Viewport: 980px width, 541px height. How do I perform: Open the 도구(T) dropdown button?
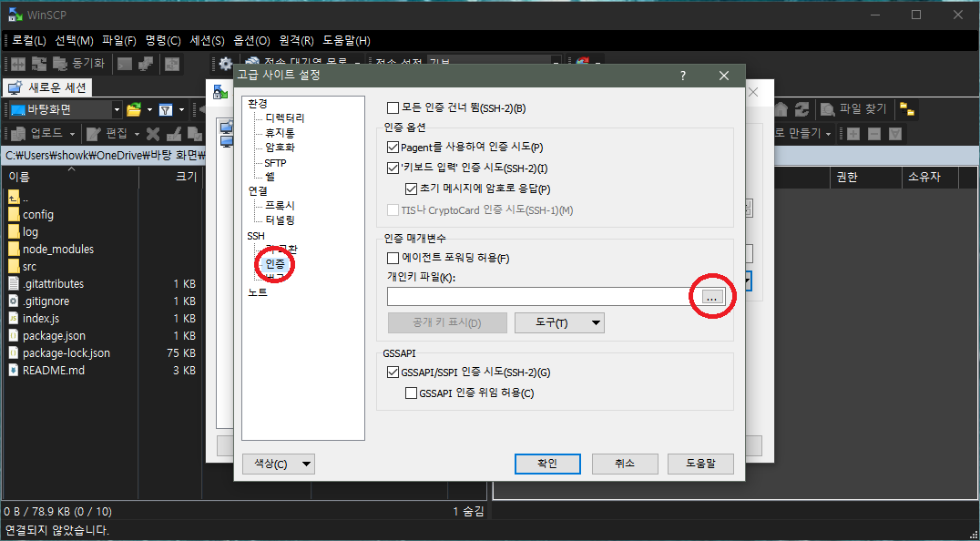(x=559, y=323)
